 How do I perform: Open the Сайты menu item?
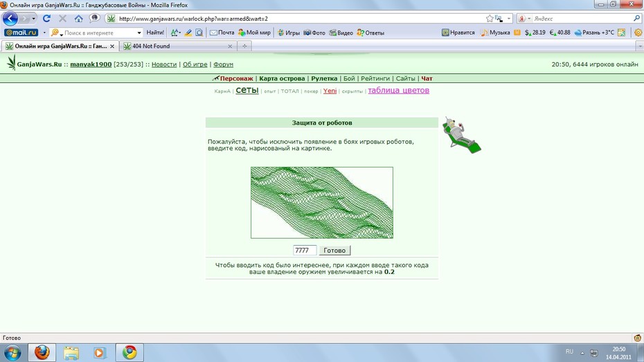(405, 78)
